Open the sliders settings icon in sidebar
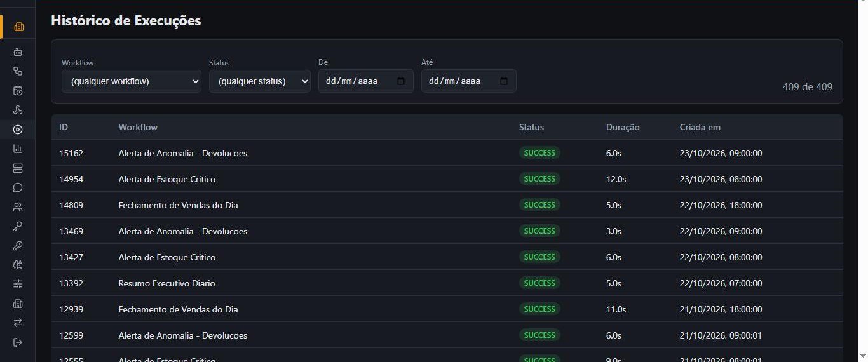 [x=18, y=284]
